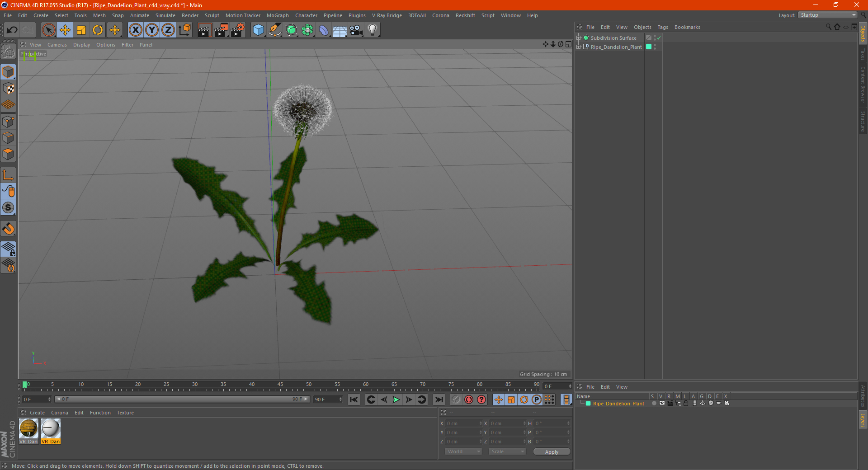Open material manager Create menu
Screen dimensions: 868x470
(x=37, y=413)
